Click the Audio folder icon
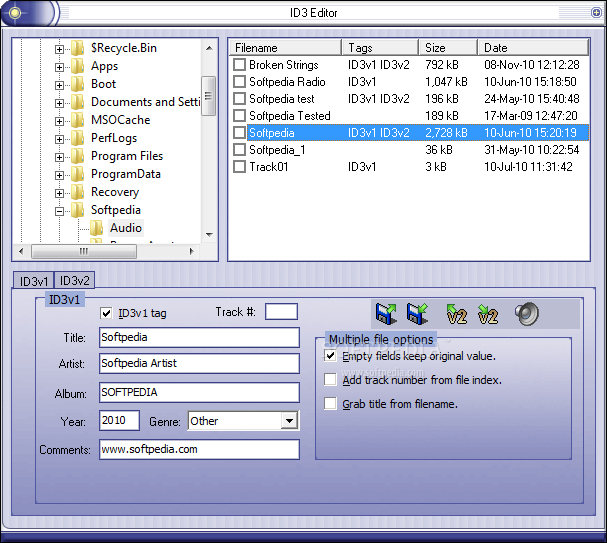 [x=96, y=228]
